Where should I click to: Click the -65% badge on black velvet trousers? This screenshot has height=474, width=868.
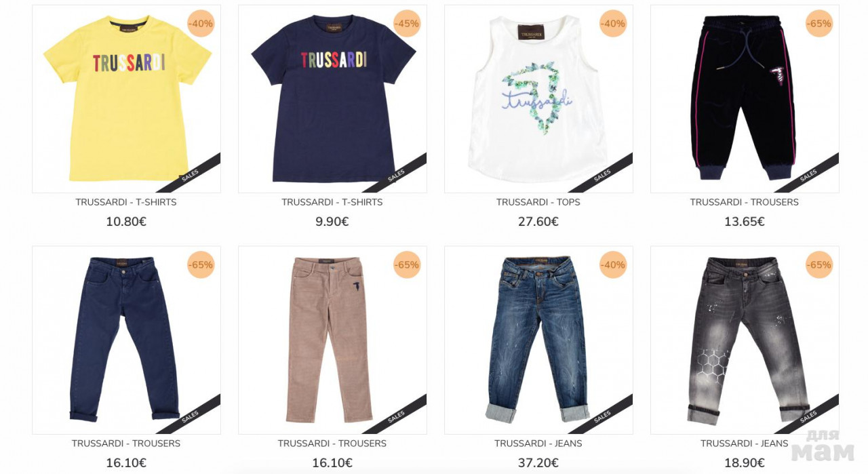819,24
